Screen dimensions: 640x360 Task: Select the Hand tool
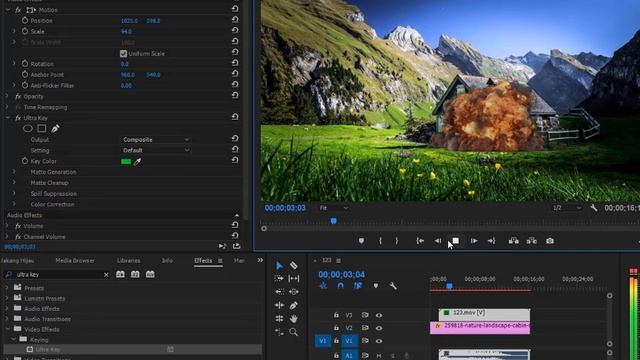(x=293, y=318)
